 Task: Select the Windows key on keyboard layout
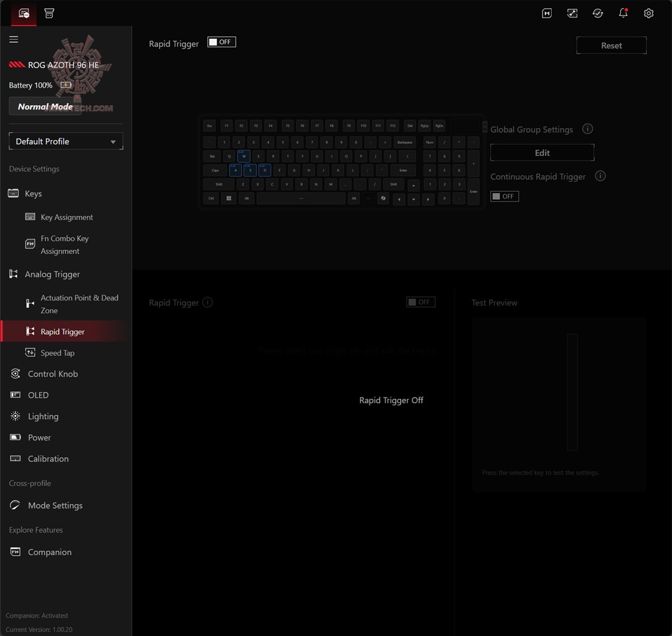pos(229,199)
